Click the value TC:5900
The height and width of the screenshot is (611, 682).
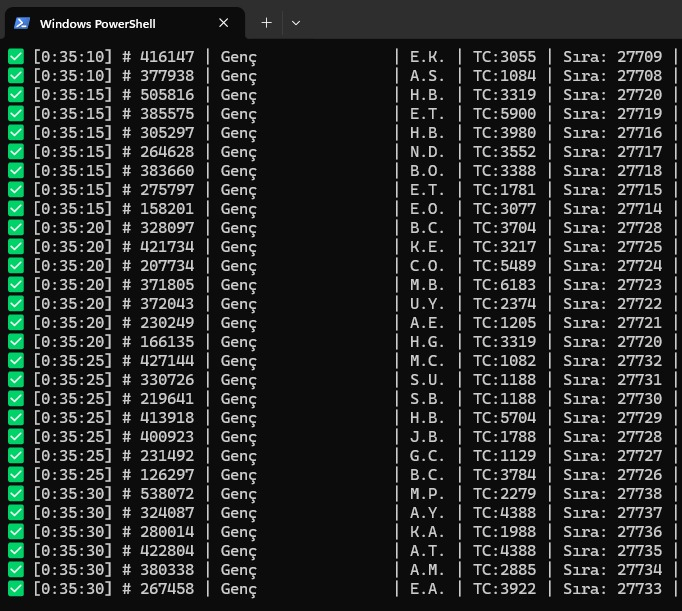505,114
